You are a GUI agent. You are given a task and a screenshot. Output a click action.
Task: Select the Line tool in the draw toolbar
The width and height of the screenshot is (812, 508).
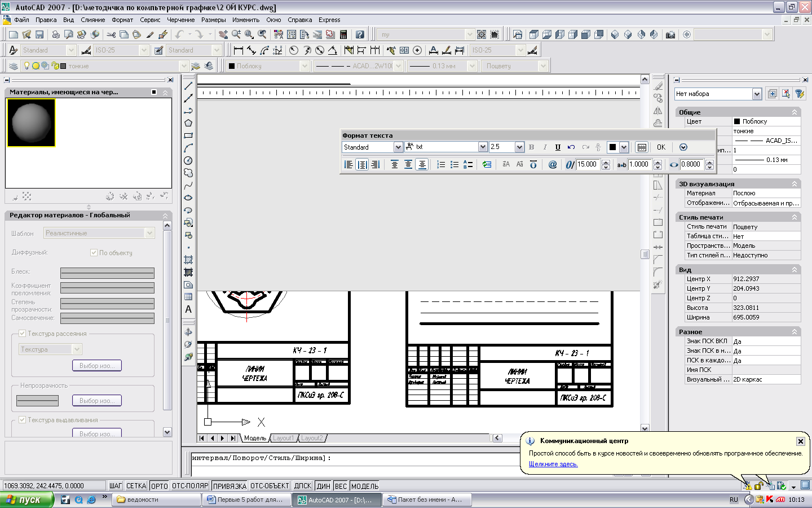tap(188, 86)
